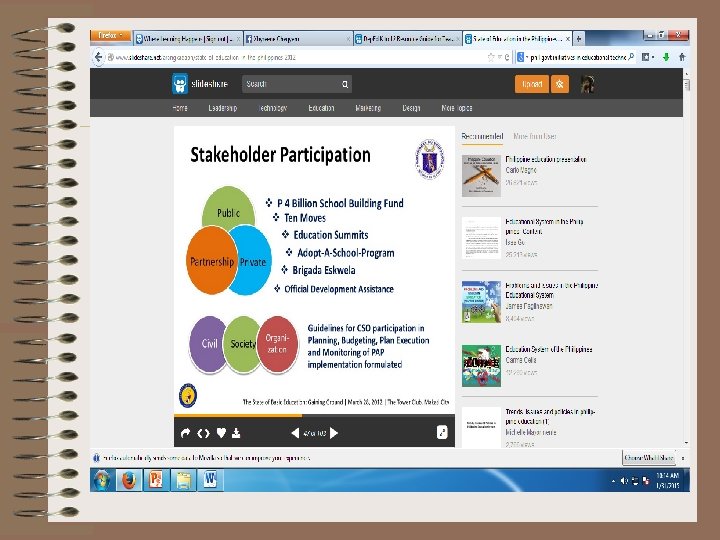Click the Firefox menu button
Image resolution: width=720 pixels, height=540 pixels.
(x=111, y=35)
